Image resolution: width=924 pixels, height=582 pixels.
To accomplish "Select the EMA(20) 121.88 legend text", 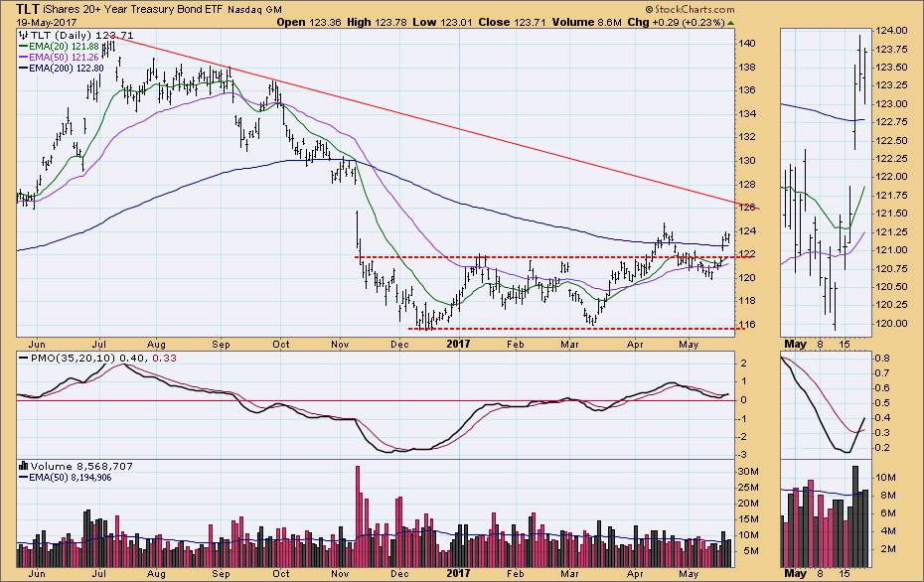I will click(64, 46).
